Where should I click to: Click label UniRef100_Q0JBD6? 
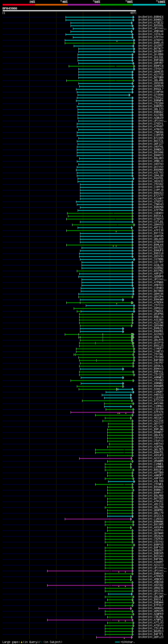coord(151,55)
